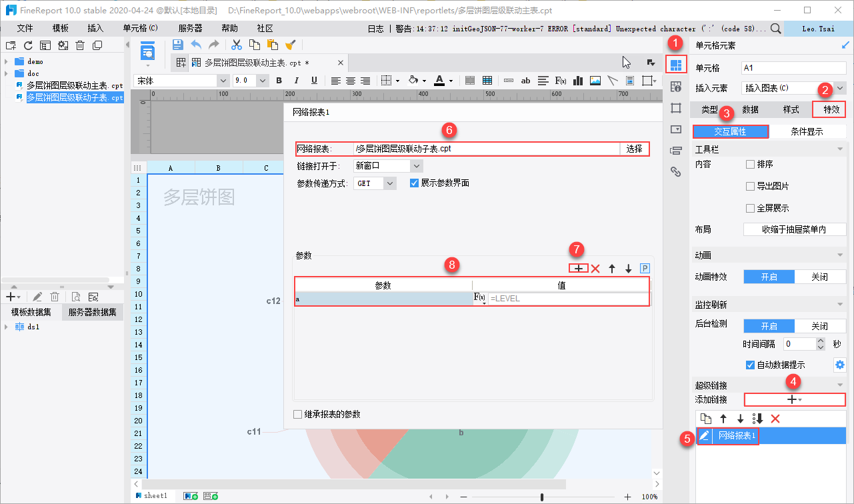
Task: Open the hyperlink panel chain icon
Action: pyautogui.click(x=675, y=171)
